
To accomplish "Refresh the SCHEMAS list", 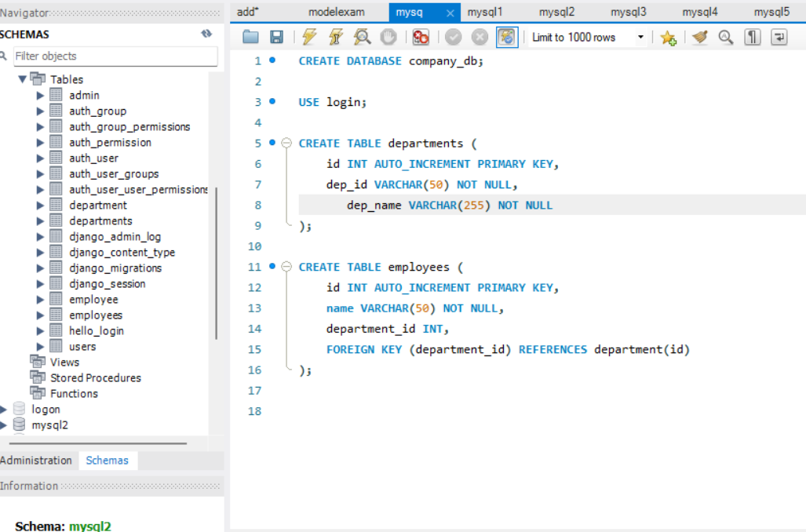I will tap(207, 34).
